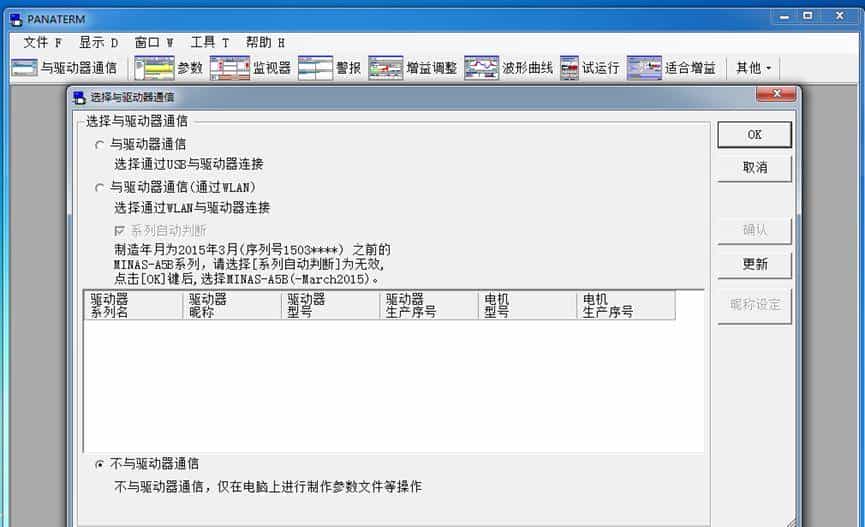Click the text 选择通过USB与驱动器连接
This screenshot has height=527, width=865.
pyautogui.click(x=189, y=164)
